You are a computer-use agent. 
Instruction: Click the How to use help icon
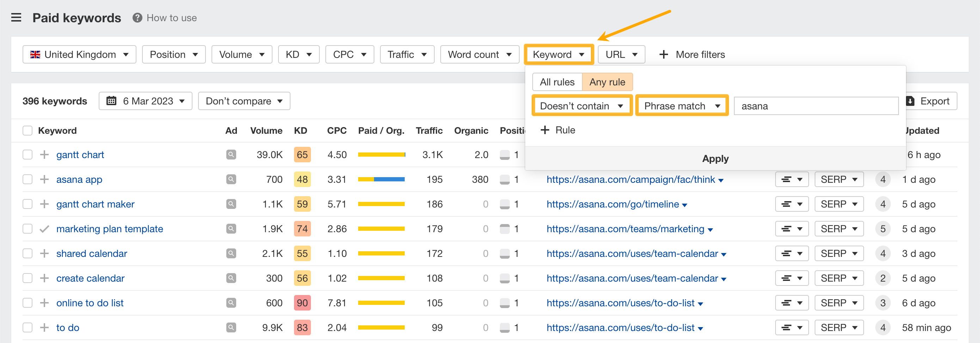coord(137,18)
